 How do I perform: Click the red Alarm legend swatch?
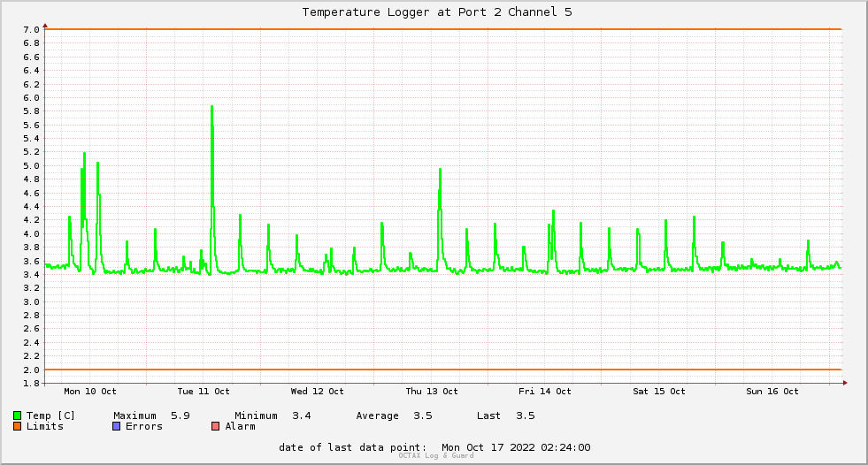(215, 426)
